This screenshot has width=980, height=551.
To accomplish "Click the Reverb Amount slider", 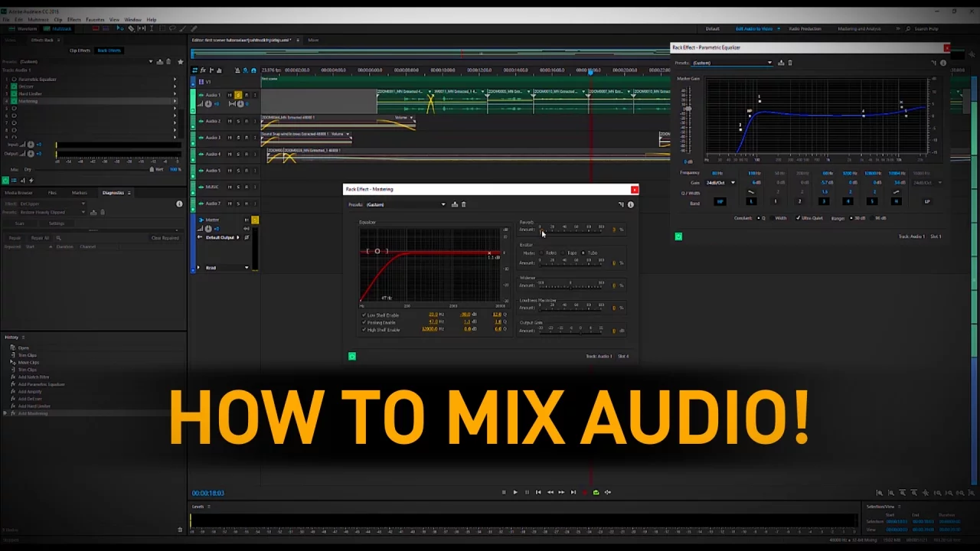I will coord(571,230).
